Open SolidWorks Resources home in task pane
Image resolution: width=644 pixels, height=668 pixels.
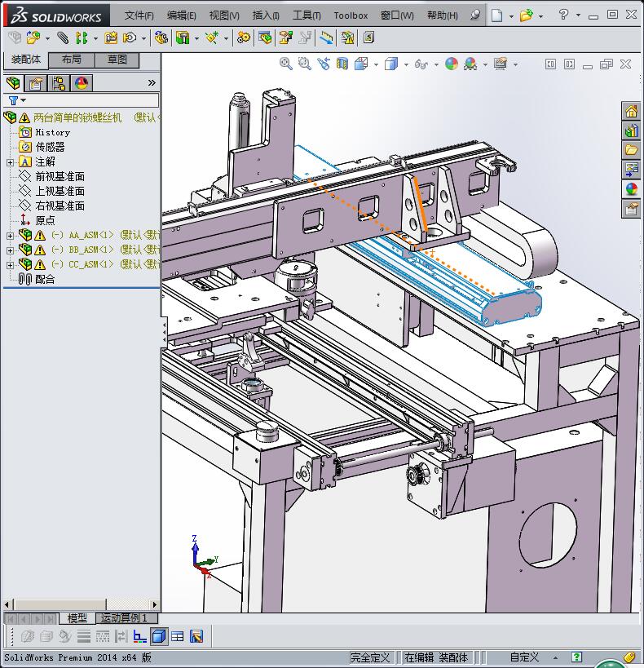[x=631, y=112]
